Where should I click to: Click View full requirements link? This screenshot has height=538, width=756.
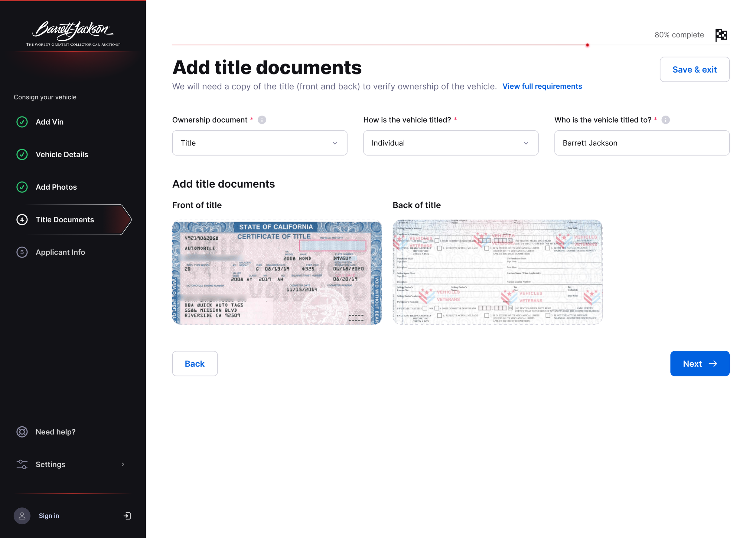pyautogui.click(x=542, y=87)
